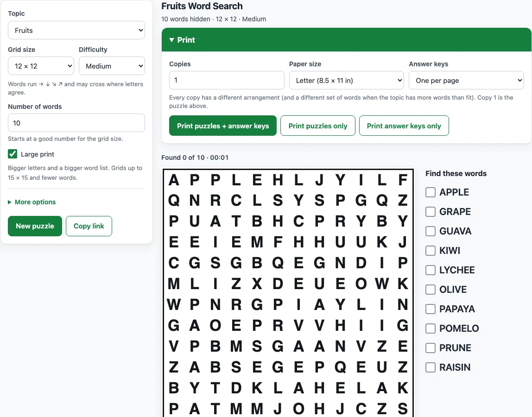
Task: Click the New puzzle button
Action: [35, 226]
